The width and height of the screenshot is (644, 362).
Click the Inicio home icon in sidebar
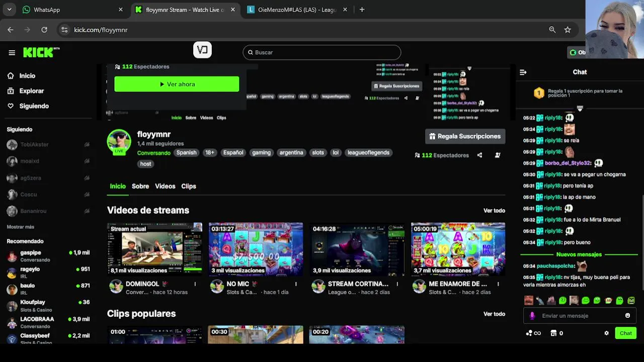point(11,76)
